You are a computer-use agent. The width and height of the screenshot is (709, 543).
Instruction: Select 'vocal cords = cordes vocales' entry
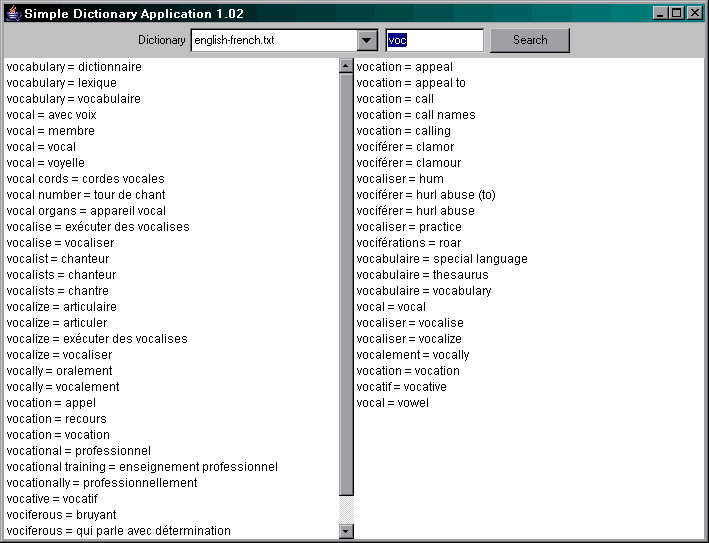point(85,179)
